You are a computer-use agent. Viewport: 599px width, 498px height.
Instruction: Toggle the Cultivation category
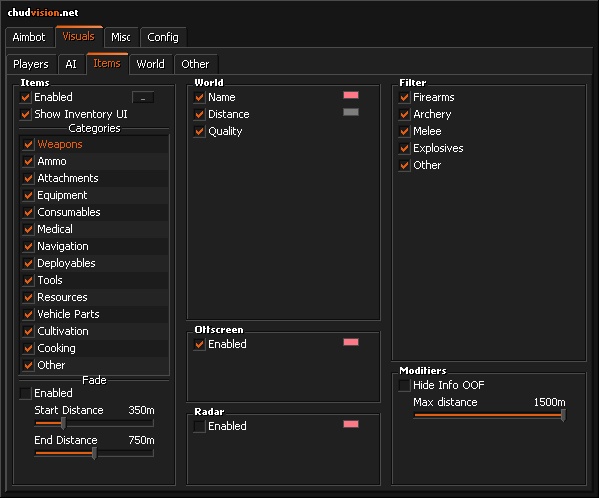point(28,331)
